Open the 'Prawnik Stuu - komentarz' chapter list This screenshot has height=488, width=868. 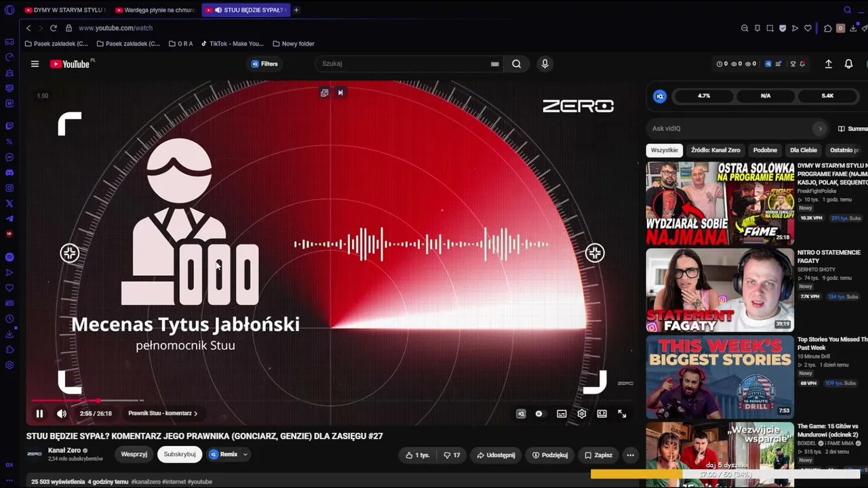[163, 413]
